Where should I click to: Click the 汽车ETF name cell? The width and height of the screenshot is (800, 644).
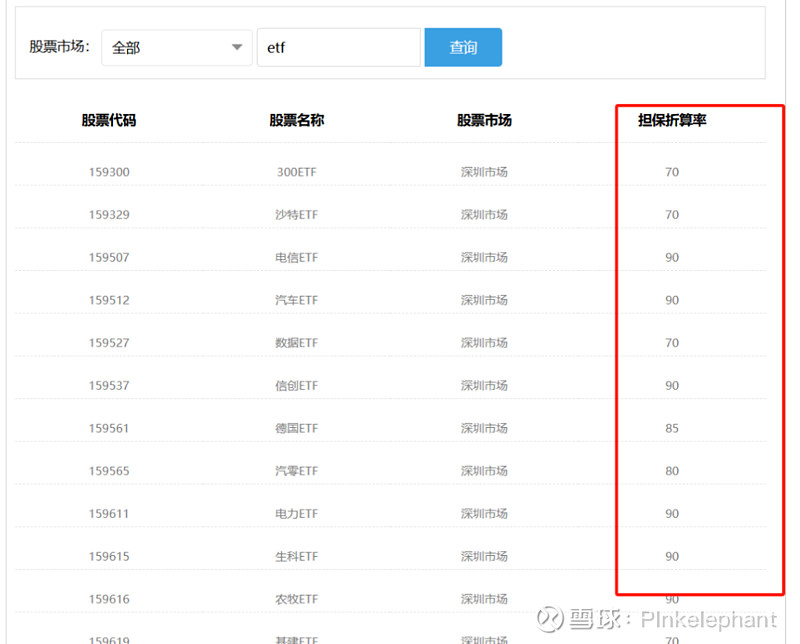296,300
